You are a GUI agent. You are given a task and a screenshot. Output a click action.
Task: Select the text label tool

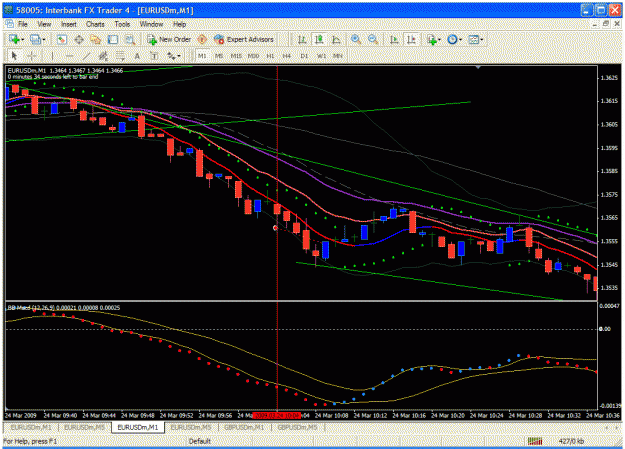(154, 56)
